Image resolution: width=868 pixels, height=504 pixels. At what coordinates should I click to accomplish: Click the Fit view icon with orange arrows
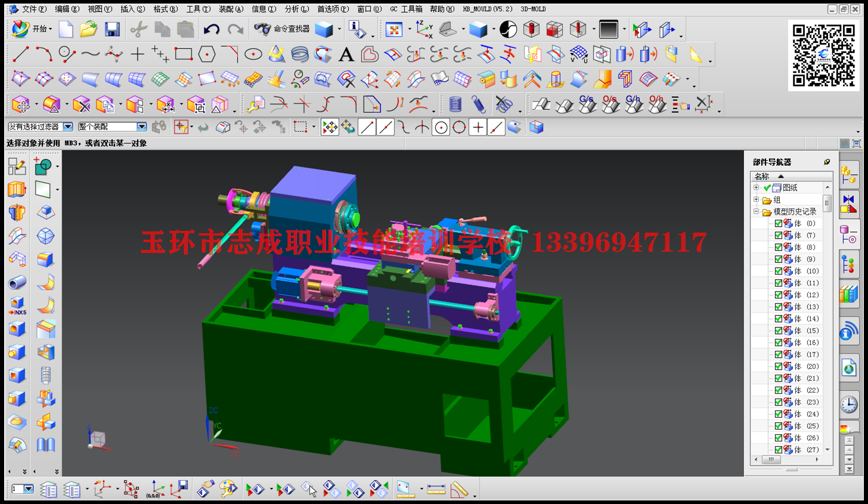[x=393, y=29]
